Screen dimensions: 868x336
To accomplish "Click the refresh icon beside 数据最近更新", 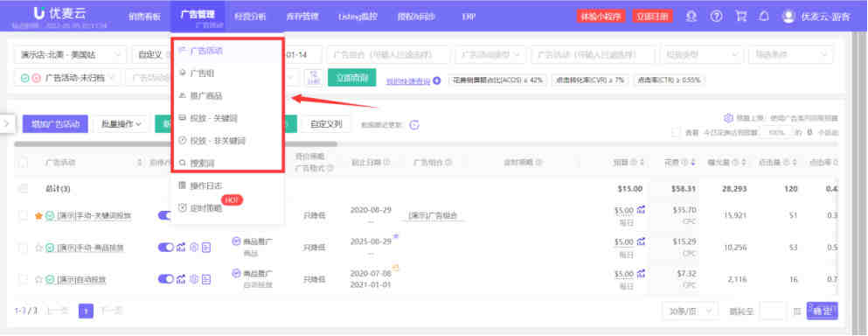I will click(x=414, y=125).
